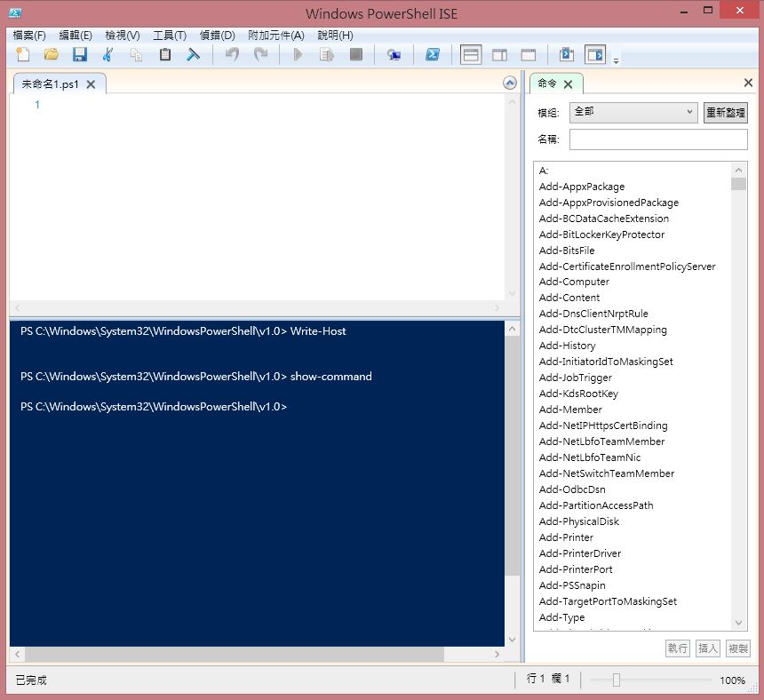Viewport: 764px width, 700px height.
Task: Close the 未命名1.ps1 tab
Action: tap(91, 84)
